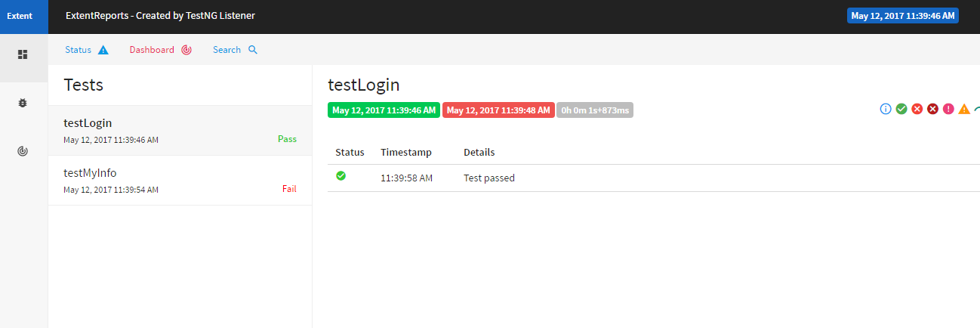The width and height of the screenshot is (980, 328).
Task: Click the 11:39:58 AM timestamp cell
Action: [406, 178]
